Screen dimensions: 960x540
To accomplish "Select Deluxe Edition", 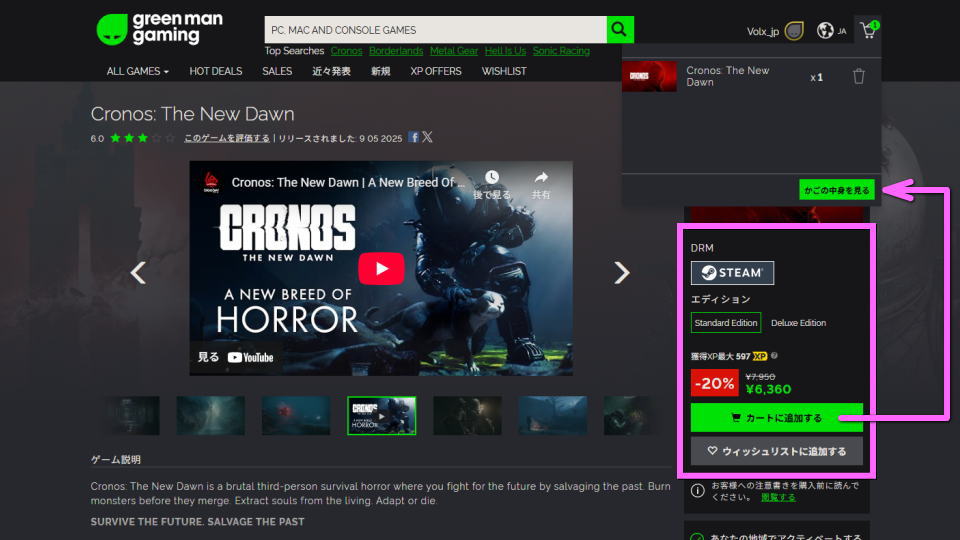I will tap(798, 323).
